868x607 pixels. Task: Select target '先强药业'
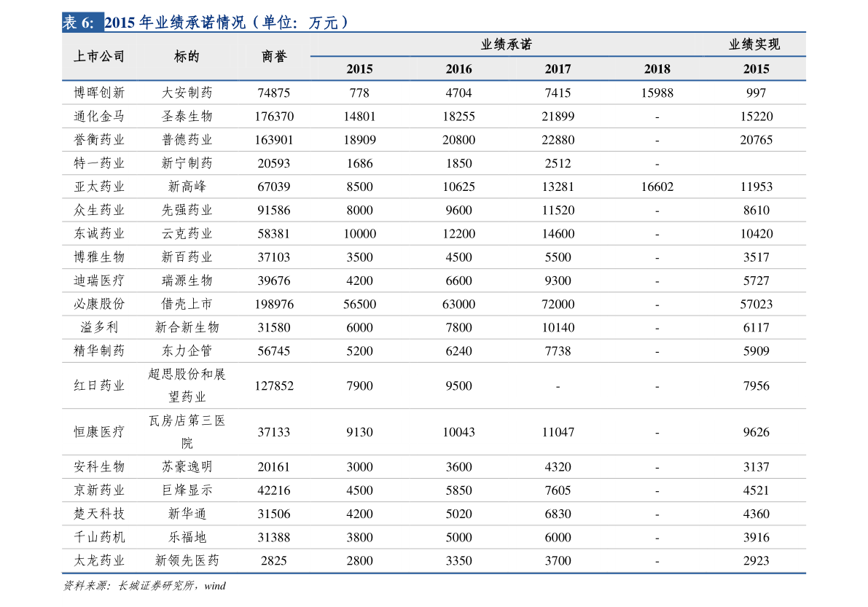(187, 211)
